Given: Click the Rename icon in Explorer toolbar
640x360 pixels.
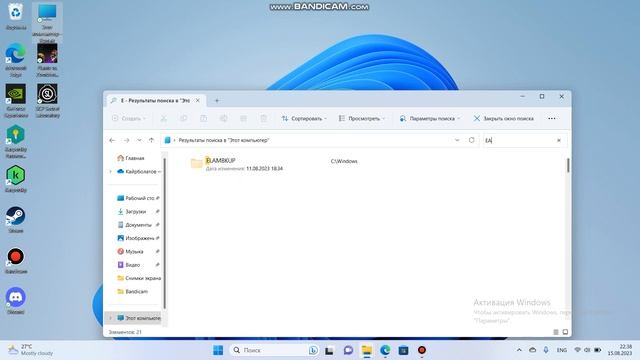Looking at the screenshot, I should (223, 118).
